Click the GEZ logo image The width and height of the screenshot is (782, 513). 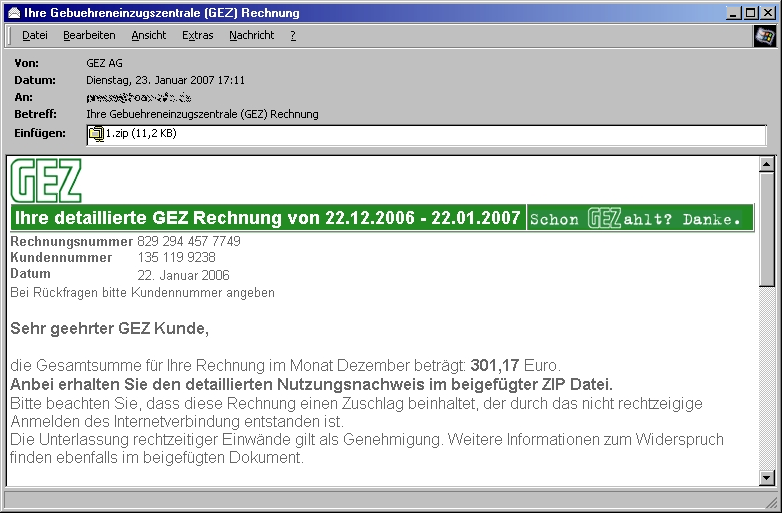tap(46, 180)
